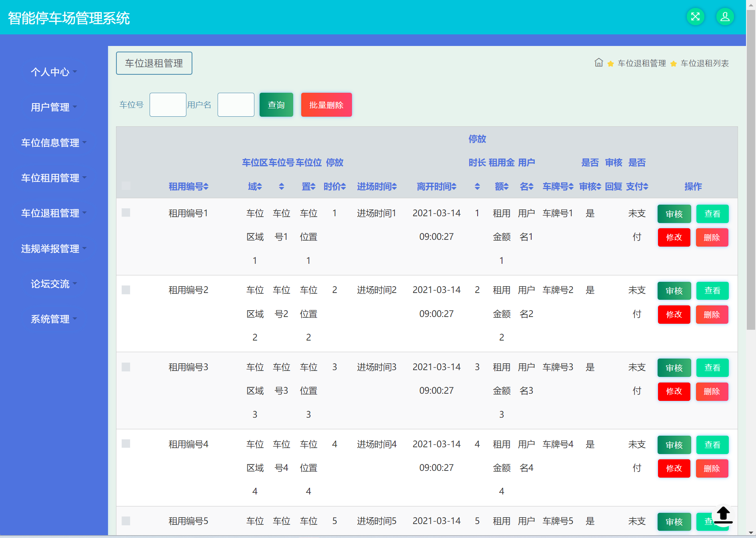Check the row checkbox for 租用编号4
The width and height of the screenshot is (756, 538).
click(126, 444)
